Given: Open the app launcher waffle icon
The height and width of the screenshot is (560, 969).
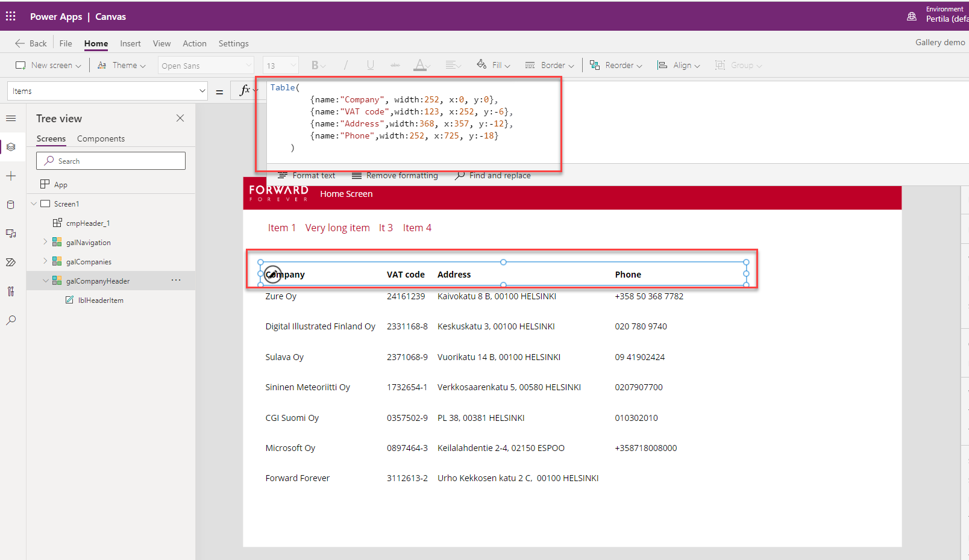Looking at the screenshot, I should point(11,16).
